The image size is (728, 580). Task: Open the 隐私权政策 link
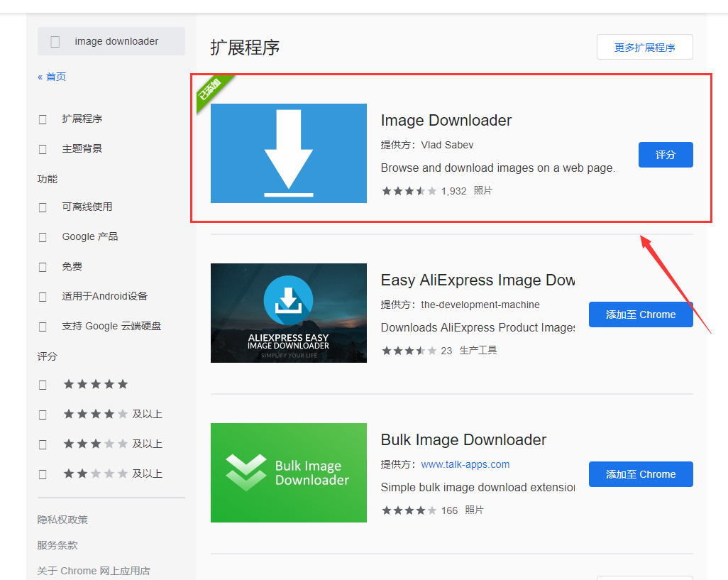tap(55, 519)
